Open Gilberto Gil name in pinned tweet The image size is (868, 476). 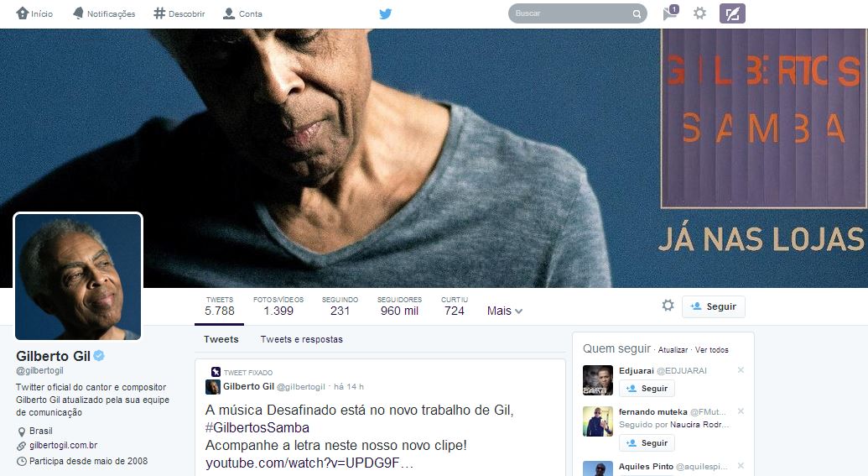[248, 386]
